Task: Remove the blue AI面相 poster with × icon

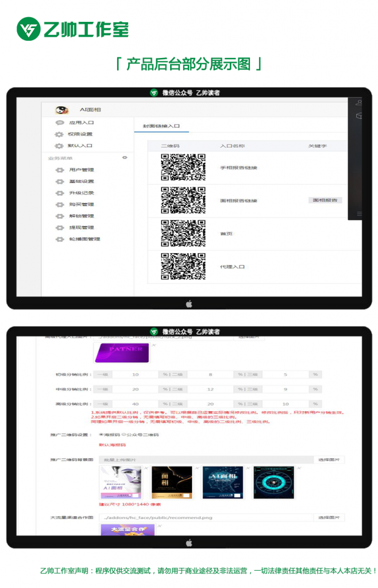Action: point(248,468)
